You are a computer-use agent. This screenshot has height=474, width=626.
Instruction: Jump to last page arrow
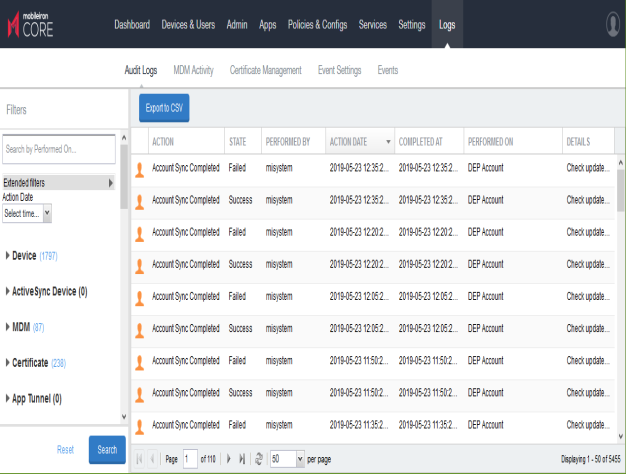click(242, 458)
